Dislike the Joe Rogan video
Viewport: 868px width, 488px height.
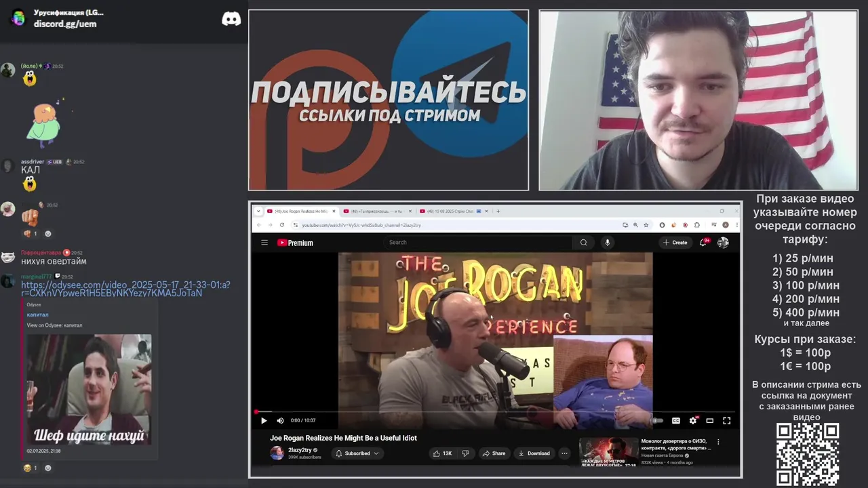[465, 453]
